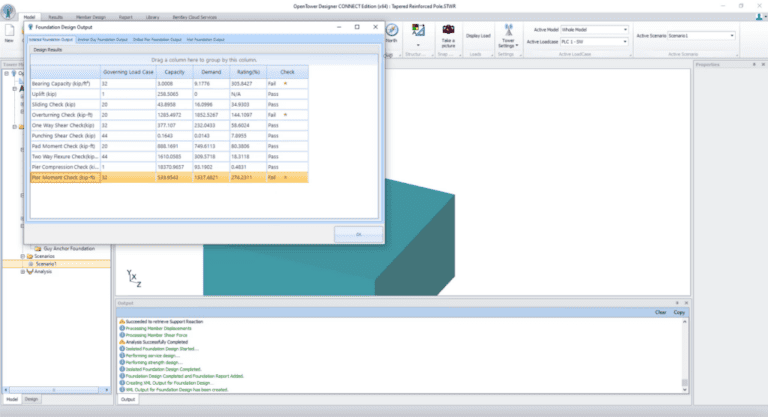
Task: Create a New file from ribbon
Action: click(x=9, y=33)
